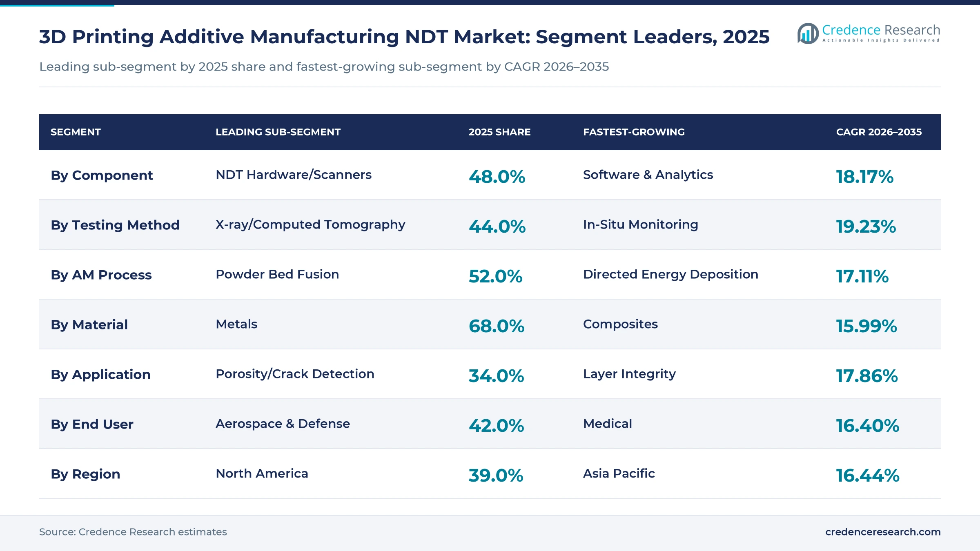The height and width of the screenshot is (551, 980).
Task: Select the Medical cell
Action: [608, 424]
